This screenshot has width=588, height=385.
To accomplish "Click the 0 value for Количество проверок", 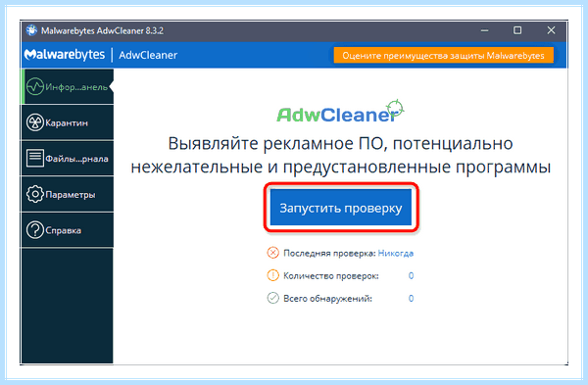I will 411,276.
